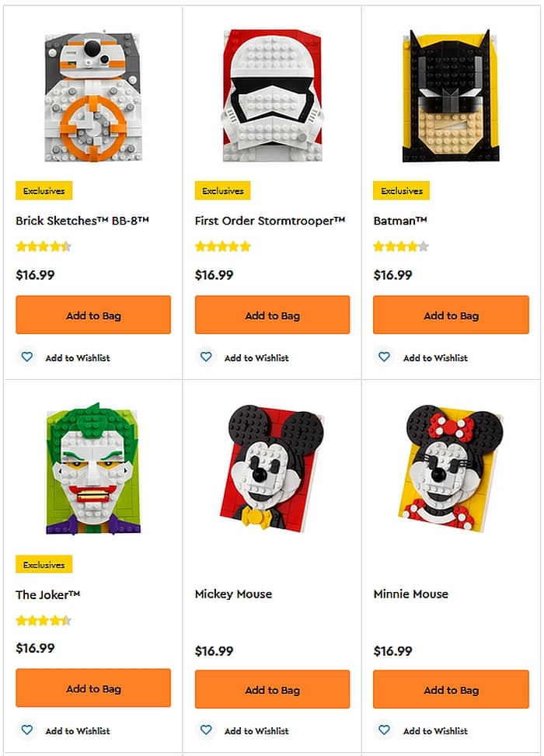
Task: View the Mickey Mouse brick sketch image
Action: [x=271, y=469]
